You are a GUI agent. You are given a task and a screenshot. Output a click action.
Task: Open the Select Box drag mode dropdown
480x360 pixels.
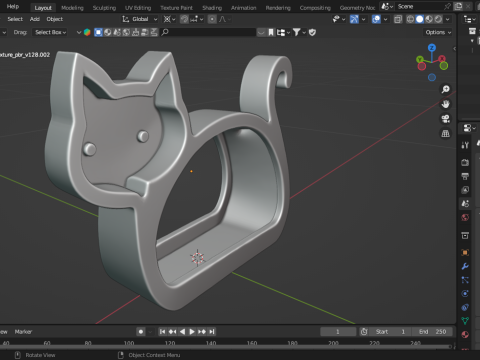point(50,32)
